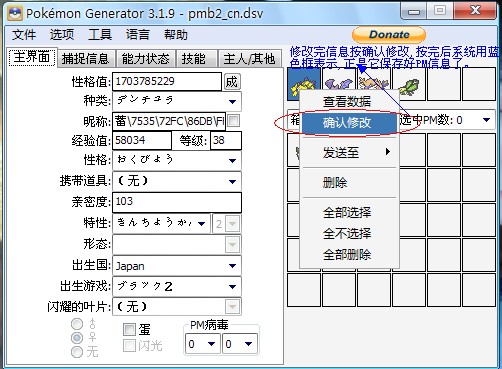Click the 等级 level field showing 38

tap(226, 140)
